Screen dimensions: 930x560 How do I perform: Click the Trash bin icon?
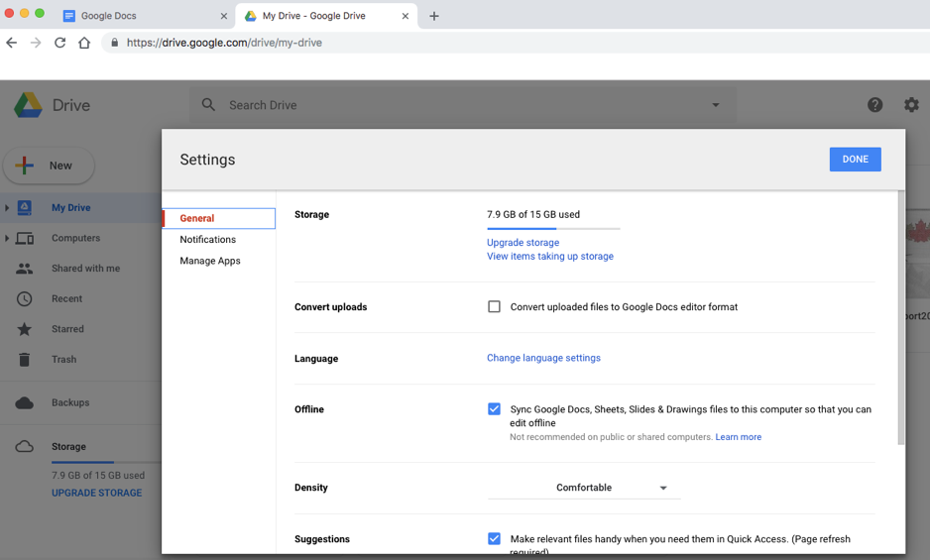[25, 360]
